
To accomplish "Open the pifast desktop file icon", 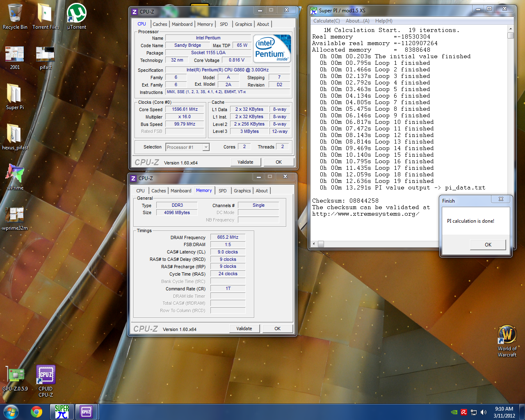I will tap(46, 57).
